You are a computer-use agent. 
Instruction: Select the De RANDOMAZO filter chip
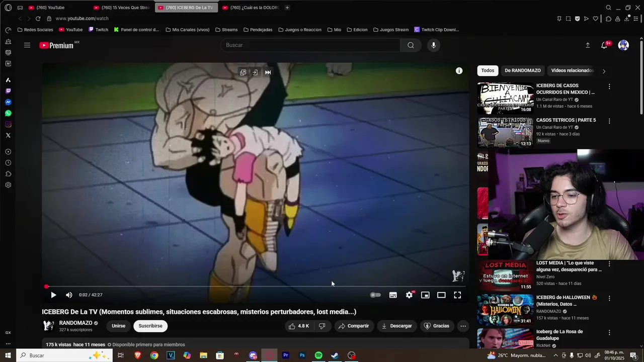click(523, 70)
